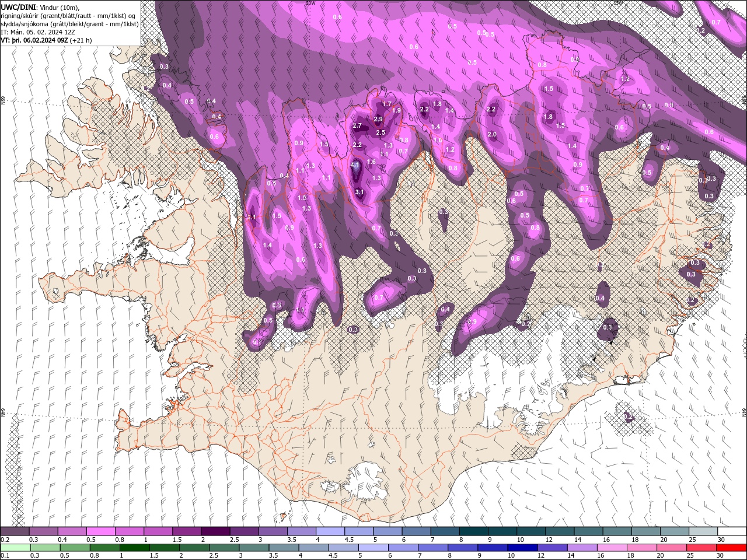Click top-row grey swatch starting at 20
The width and height of the screenshot is (747, 560).
[x=675, y=531]
